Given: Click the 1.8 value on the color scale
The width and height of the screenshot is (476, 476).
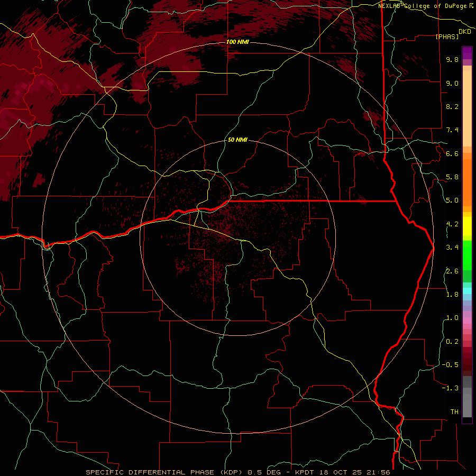Looking at the screenshot, I should coord(452,295).
